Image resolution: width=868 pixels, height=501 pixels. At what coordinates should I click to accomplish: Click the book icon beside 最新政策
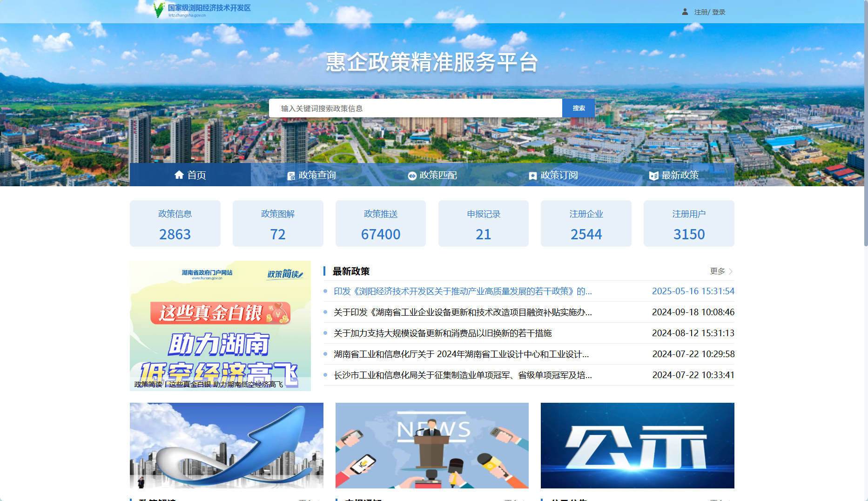click(x=653, y=176)
